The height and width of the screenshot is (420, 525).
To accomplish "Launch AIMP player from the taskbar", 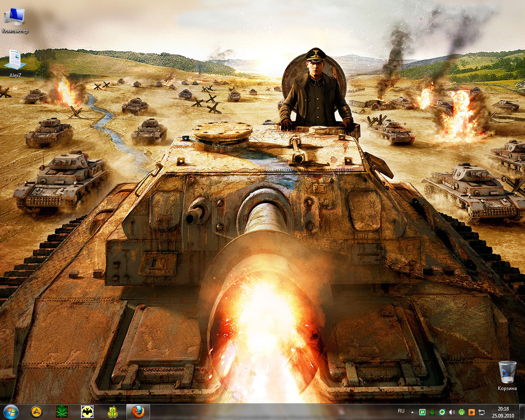I will [x=37, y=412].
